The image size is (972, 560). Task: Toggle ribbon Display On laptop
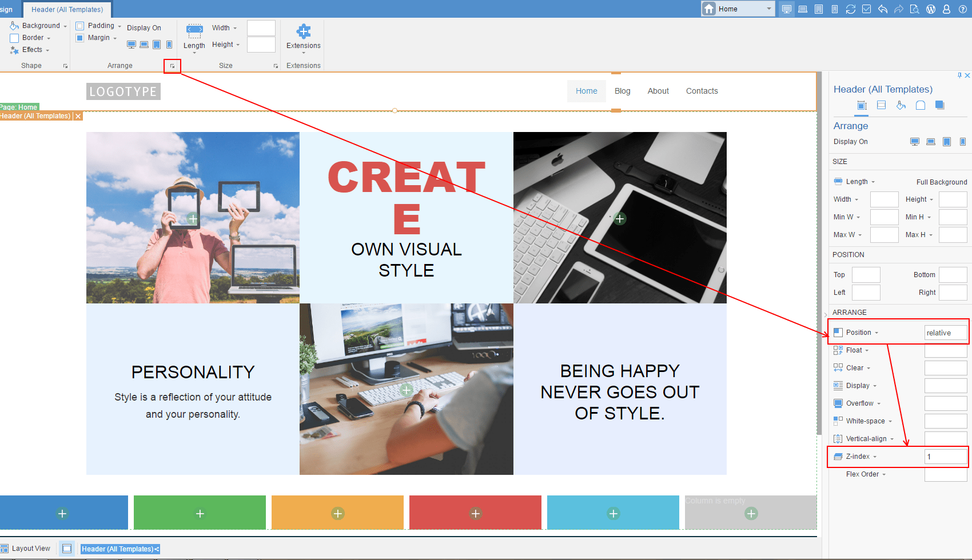point(144,45)
